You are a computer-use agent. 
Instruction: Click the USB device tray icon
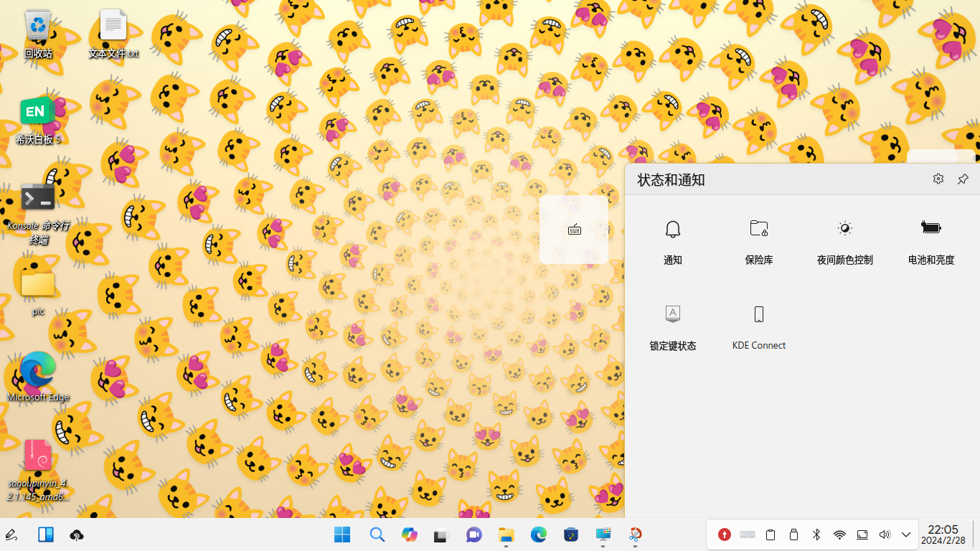click(x=793, y=534)
